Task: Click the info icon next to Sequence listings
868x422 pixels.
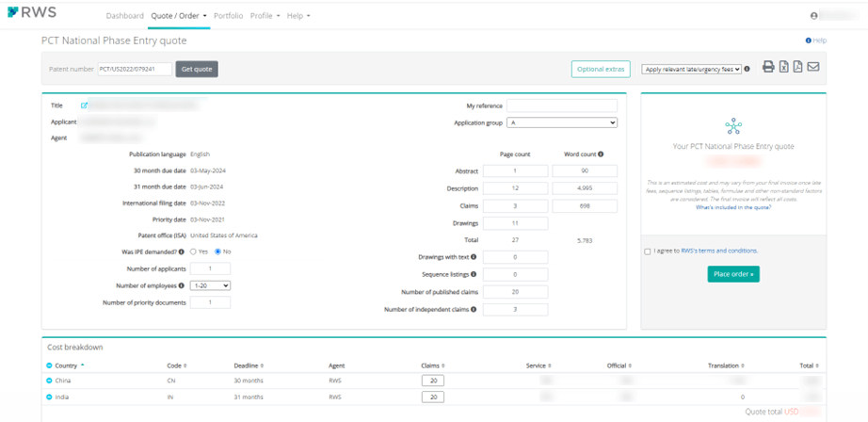Action: (x=474, y=274)
